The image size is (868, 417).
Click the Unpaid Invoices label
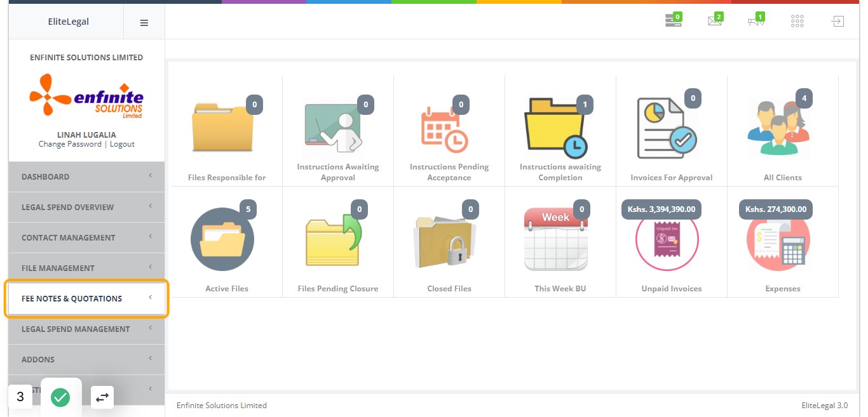click(672, 289)
